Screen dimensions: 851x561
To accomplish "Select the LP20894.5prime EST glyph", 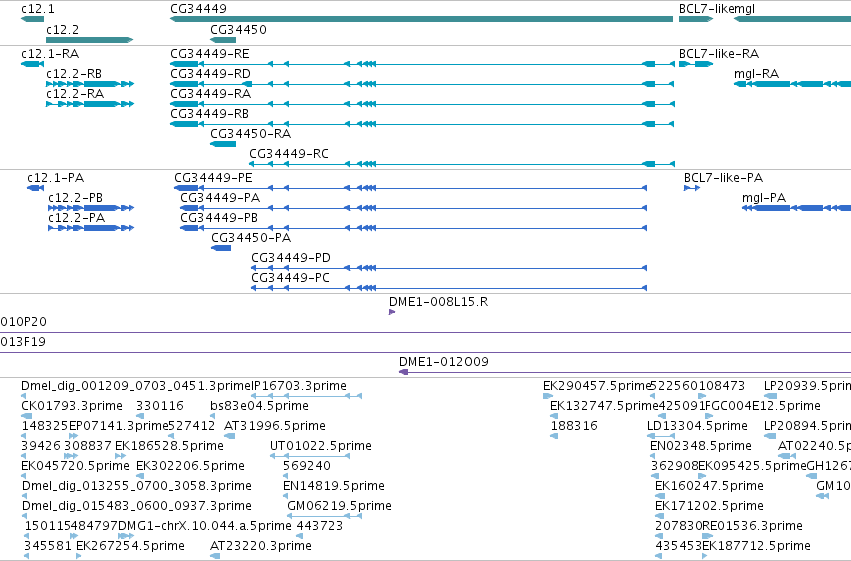I will tap(770, 436).
